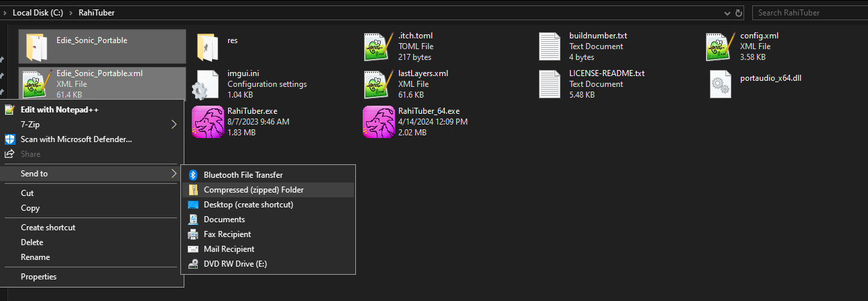Send to Fax Recipient
The width and height of the screenshot is (868, 301).
pyautogui.click(x=268, y=234)
